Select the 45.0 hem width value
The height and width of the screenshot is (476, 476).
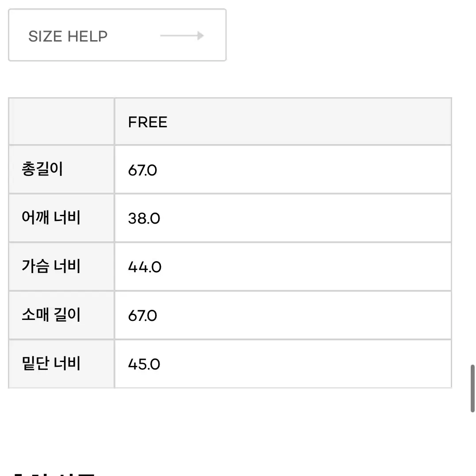point(144,364)
